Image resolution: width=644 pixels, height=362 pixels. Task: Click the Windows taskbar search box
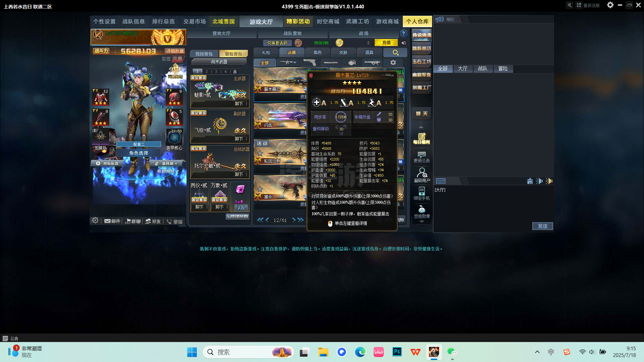[x=248, y=352]
